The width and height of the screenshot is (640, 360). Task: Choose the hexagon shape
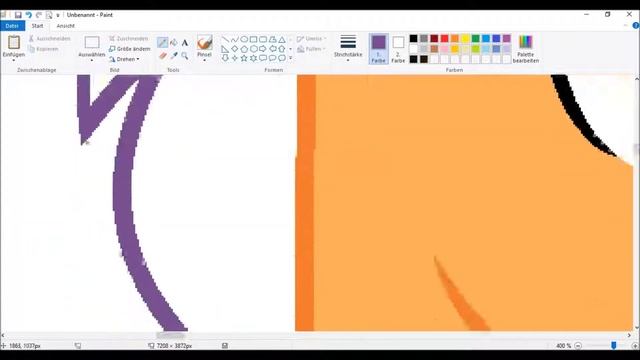(253, 49)
